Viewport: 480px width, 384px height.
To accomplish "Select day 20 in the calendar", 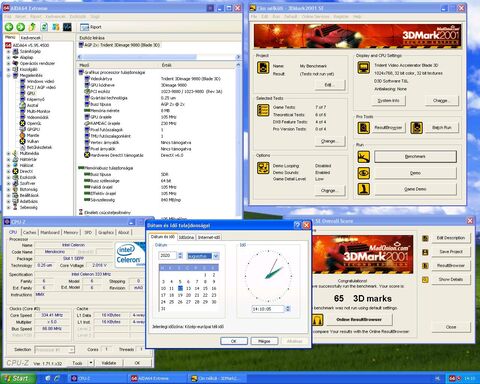I will [188, 295].
